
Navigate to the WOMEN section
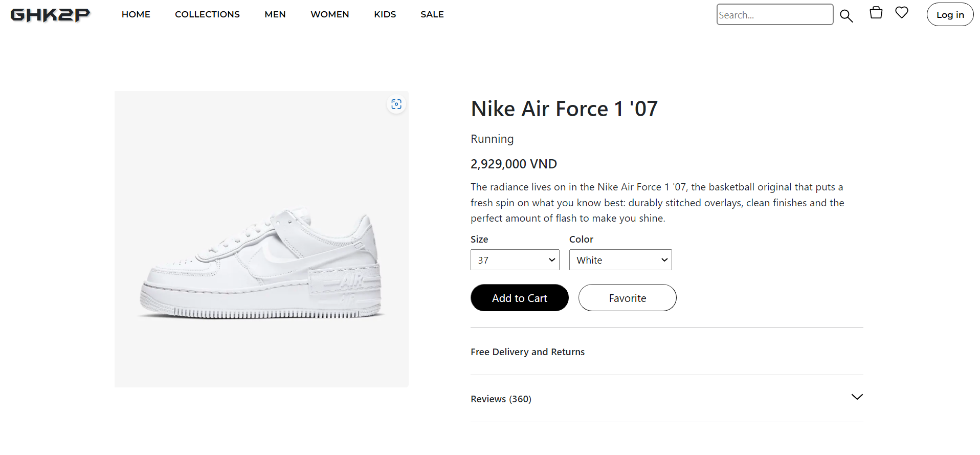click(330, 14)
